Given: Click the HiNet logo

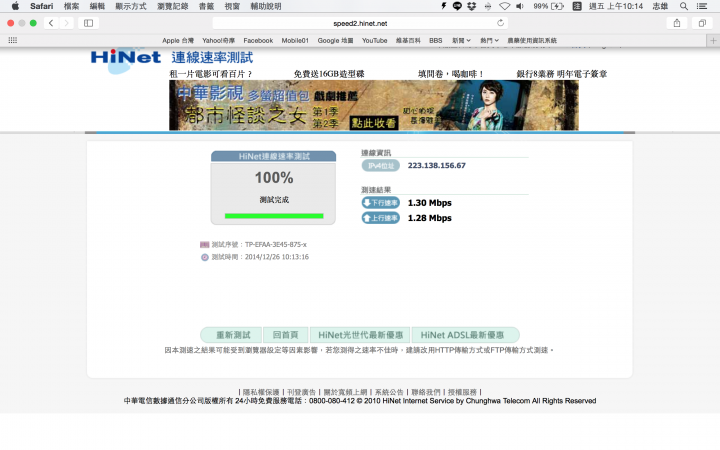Looking at the screenshot, I should tap(125, 58).
